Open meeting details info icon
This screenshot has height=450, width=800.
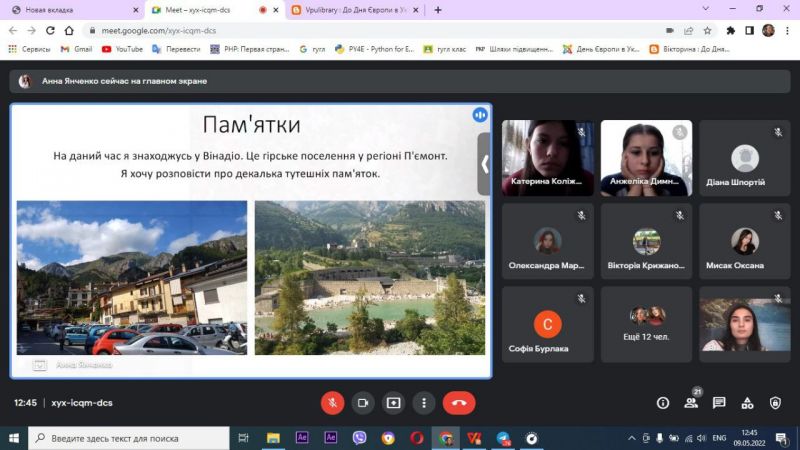663,403
